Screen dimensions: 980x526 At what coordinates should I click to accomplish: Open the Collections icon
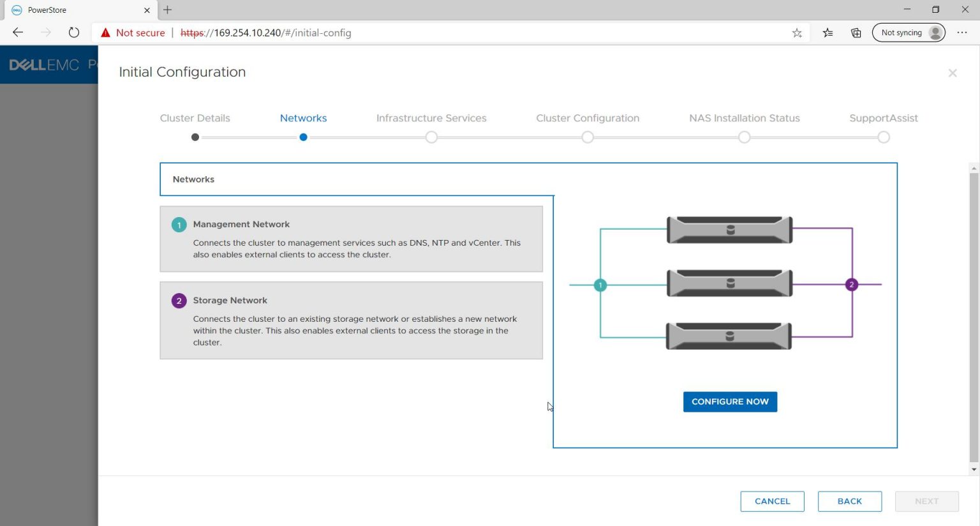tap(856, 32)
